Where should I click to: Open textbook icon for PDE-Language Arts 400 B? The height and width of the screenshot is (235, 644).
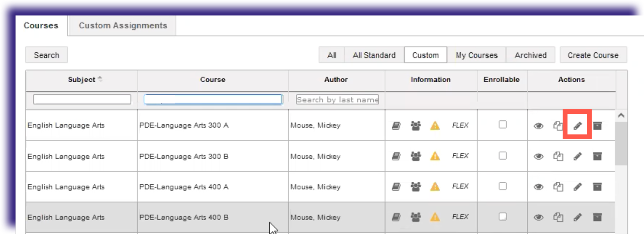click(x=396, y=217)
